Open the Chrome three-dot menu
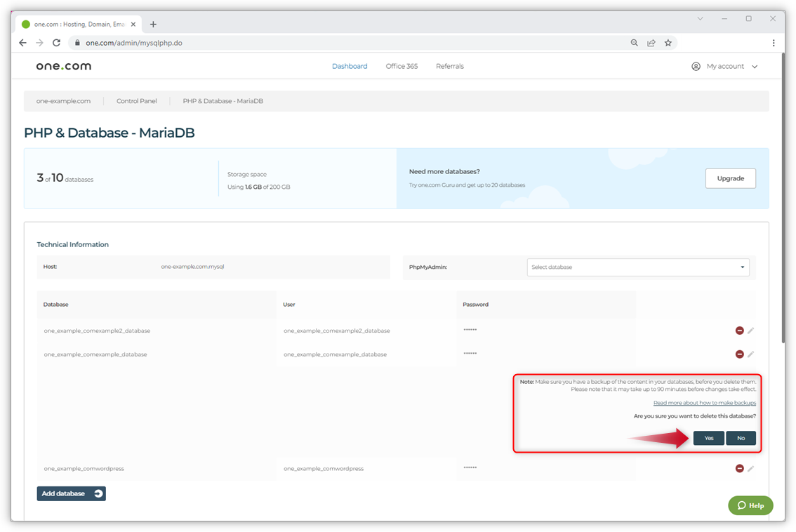The width and height of the screenshot is (796, 532). tap(774, 43)
